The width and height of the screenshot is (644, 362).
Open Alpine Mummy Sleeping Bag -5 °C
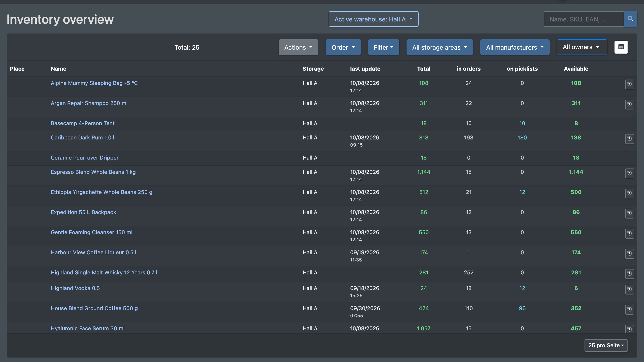pyautogui.click(x=94, y=83)
